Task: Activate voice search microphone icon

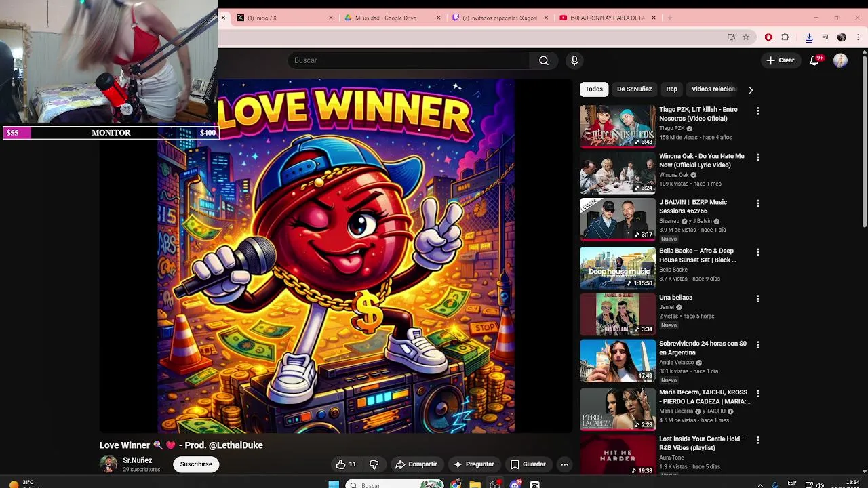Action: click(574, 60)
